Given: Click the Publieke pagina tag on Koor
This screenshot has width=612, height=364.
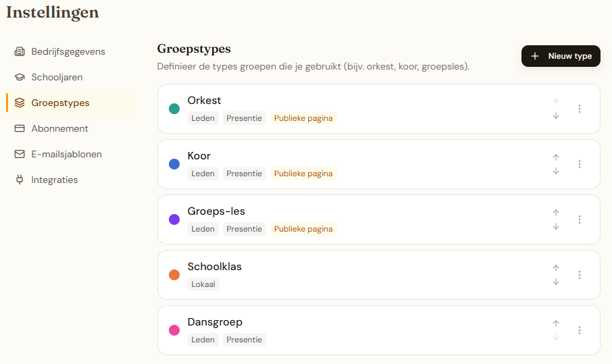Looking at the screenshot, I should pyautogui.click(x=303, y=174).
